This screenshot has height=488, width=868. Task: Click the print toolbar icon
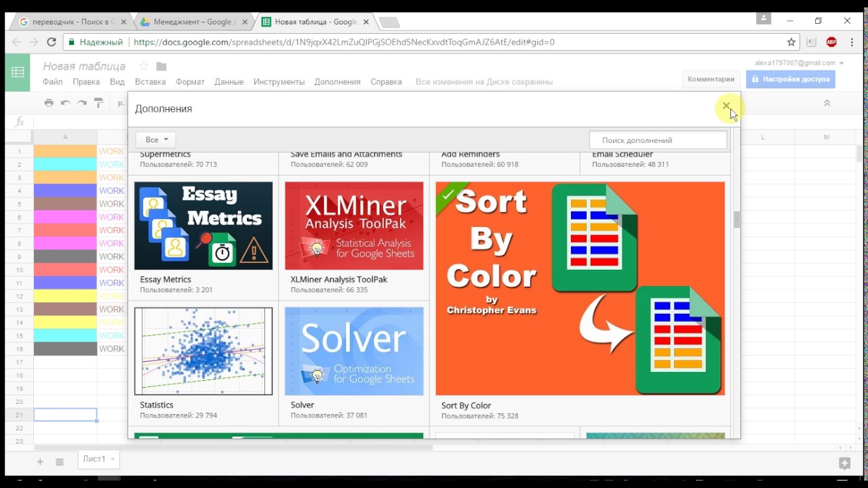pyautogui.click(x=49, y=103)
